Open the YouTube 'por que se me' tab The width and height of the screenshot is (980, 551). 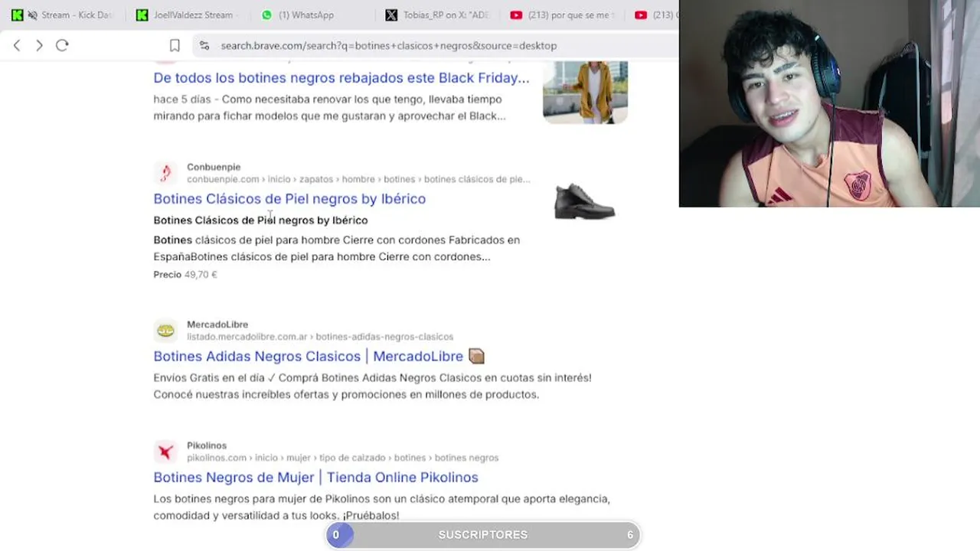point(563,15)
